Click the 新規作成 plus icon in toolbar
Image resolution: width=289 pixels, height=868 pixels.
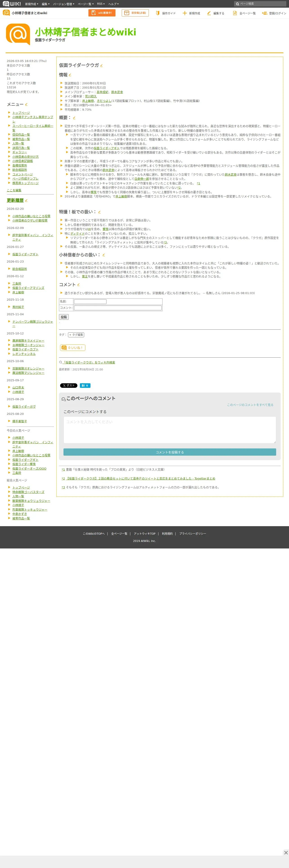(184, 13)
